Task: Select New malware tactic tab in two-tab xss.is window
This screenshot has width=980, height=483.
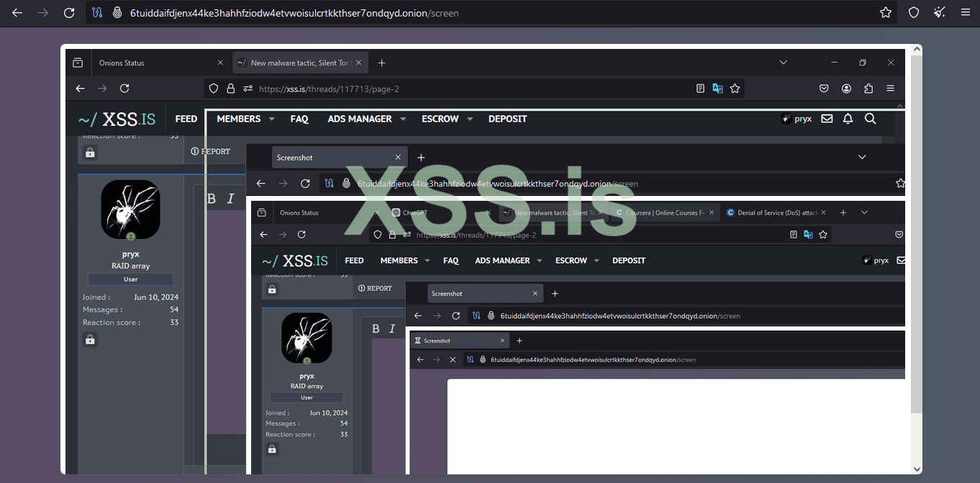Action: coord(300,63)
